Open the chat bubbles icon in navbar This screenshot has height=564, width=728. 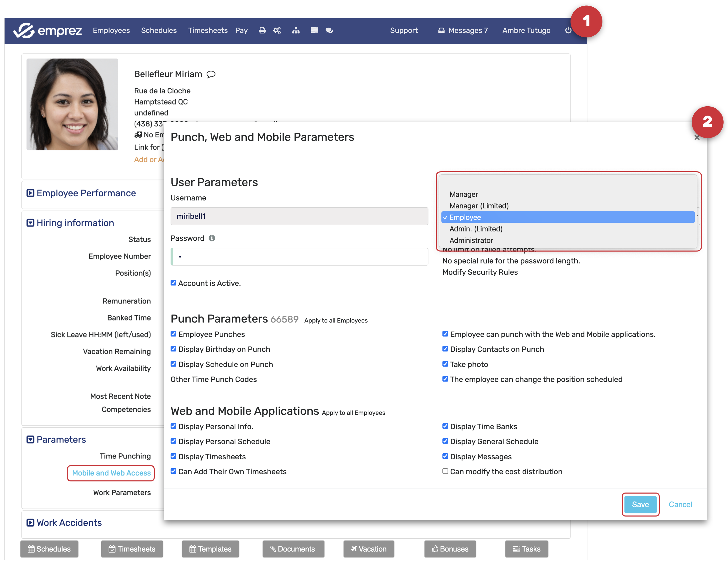click(x=329, y=30)
